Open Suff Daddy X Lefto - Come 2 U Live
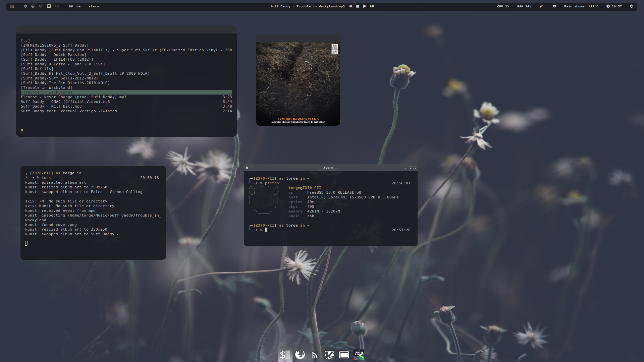Image resolution: width=644 pixels, height=362 pixels. pyautogui.click(x=63, y=64)
